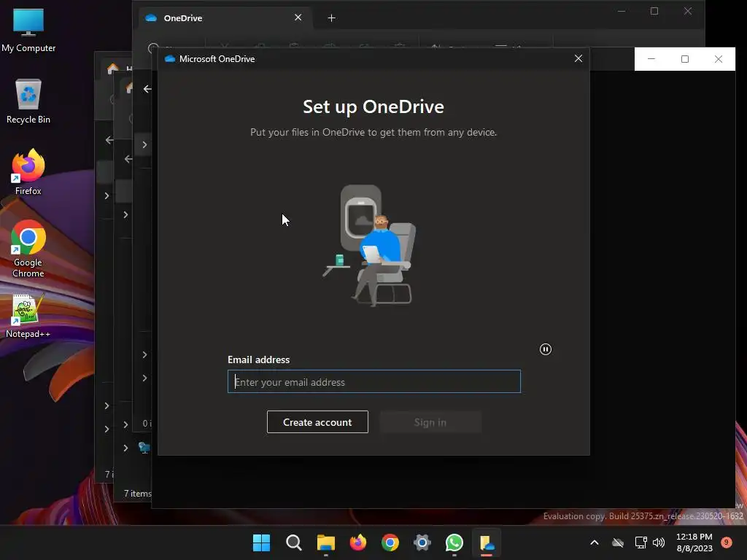Open network status tray icon

click(640, 542)
